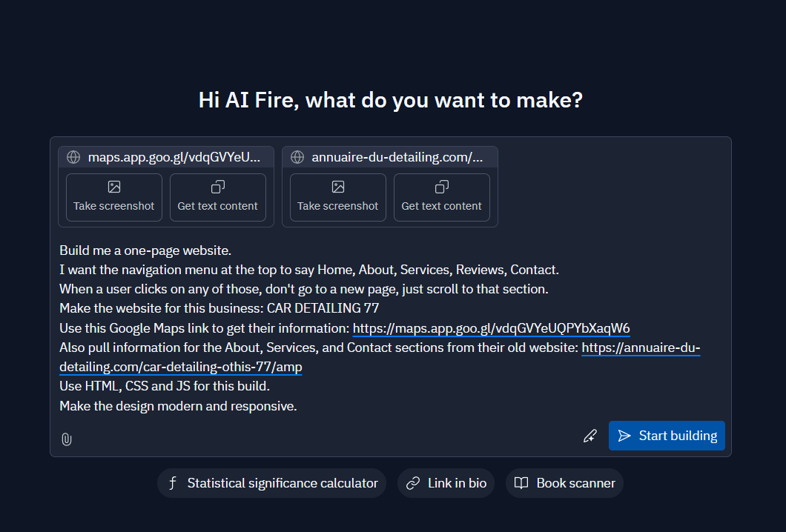The width and height of the screenshot is (786, 532).
Task: Click the open book icon on Book scanner
Action: click(521, 483)
